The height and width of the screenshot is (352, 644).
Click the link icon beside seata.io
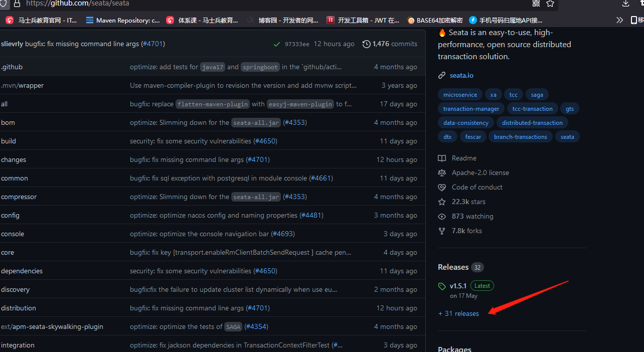pyautogui.click(x=441, y=75)
